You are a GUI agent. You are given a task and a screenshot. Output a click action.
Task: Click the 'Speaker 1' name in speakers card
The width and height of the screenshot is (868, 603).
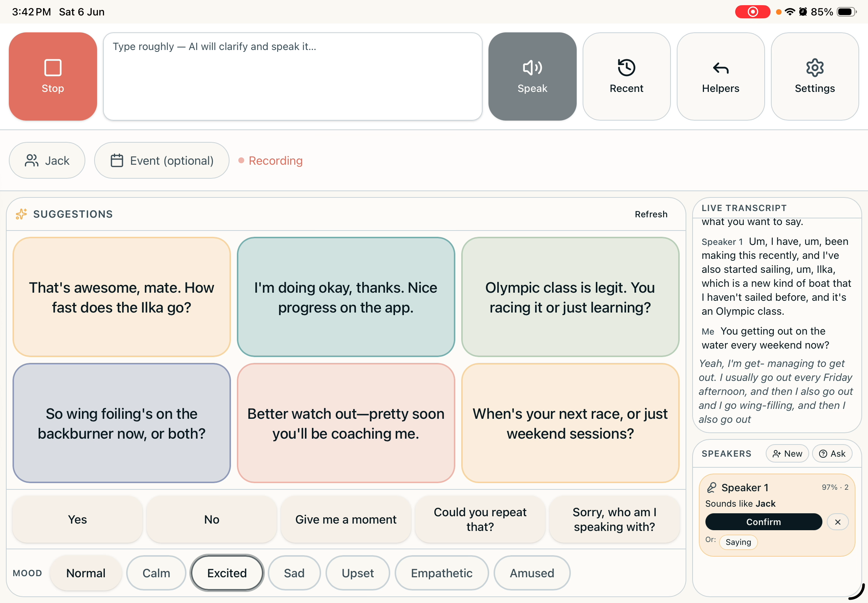pos(744,488)
